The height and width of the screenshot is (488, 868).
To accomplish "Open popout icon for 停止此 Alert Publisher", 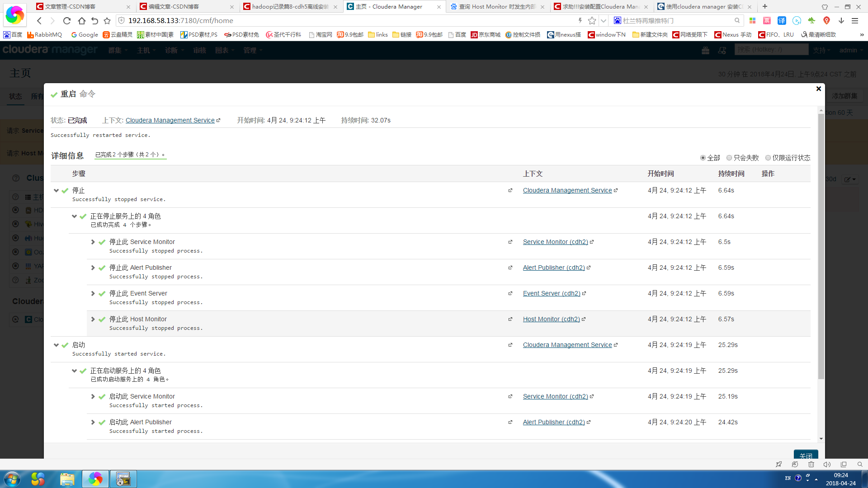I will pyautogui.click(x=510, y=268).
